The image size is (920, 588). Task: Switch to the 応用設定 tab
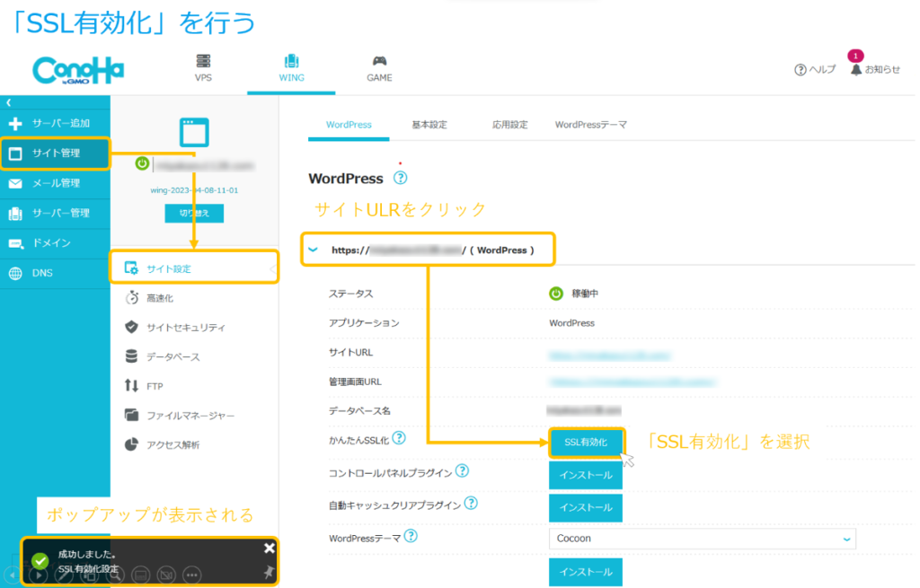point(509,125)
